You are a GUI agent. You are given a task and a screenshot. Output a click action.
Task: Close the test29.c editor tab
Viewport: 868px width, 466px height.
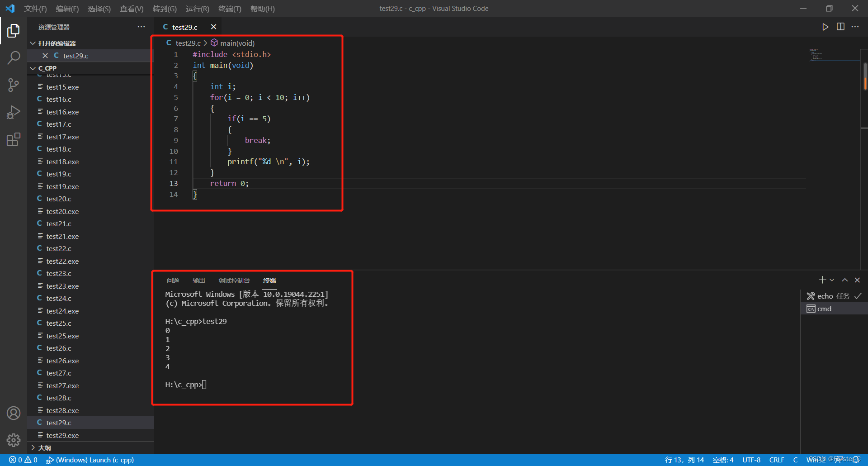click(x=213, y=27)
